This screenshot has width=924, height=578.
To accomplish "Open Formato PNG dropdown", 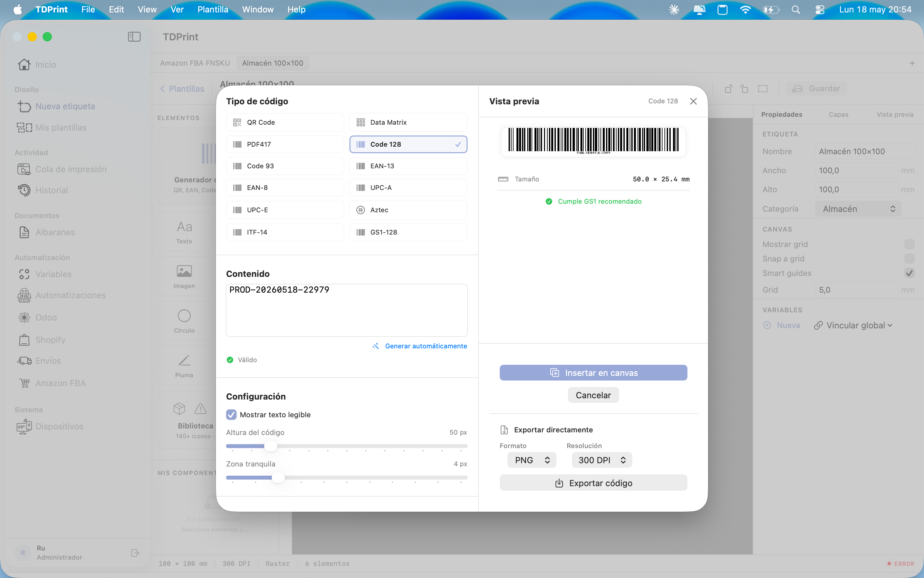I will coord(531,460).
